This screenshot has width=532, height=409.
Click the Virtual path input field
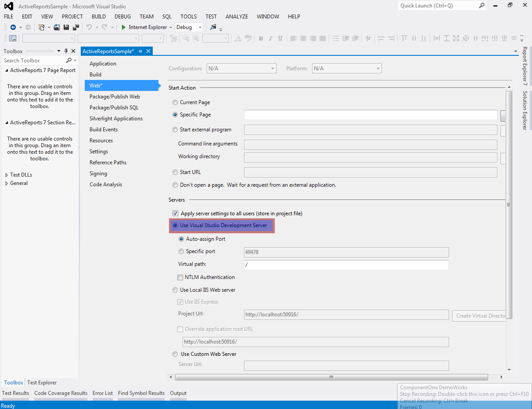(346, 265)
